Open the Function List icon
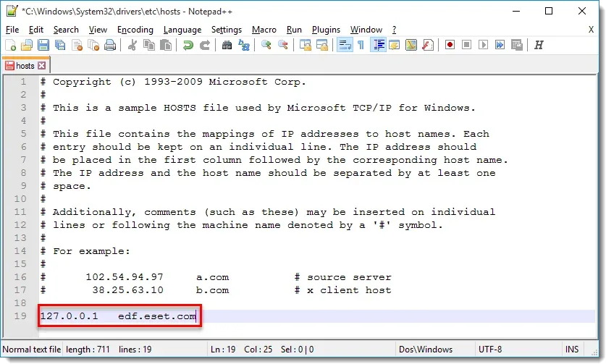 [x=428, y=45]
